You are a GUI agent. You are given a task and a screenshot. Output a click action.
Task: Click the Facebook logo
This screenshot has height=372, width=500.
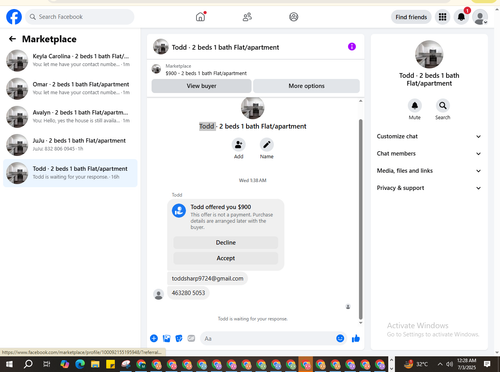pyautogui.click(x=14, y=17)
